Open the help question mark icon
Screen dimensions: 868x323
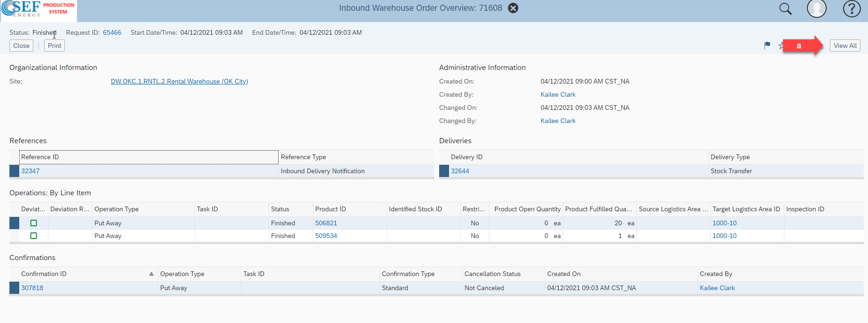click(852, 8)
